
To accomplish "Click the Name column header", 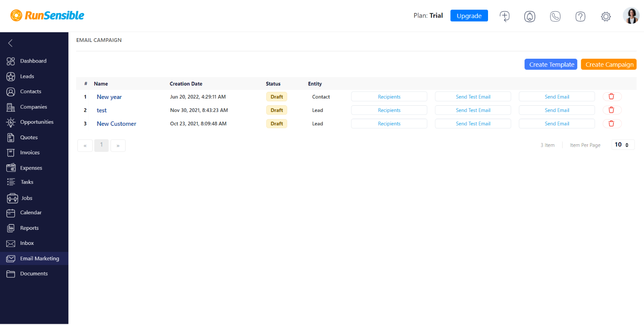I will coord(101,84).
